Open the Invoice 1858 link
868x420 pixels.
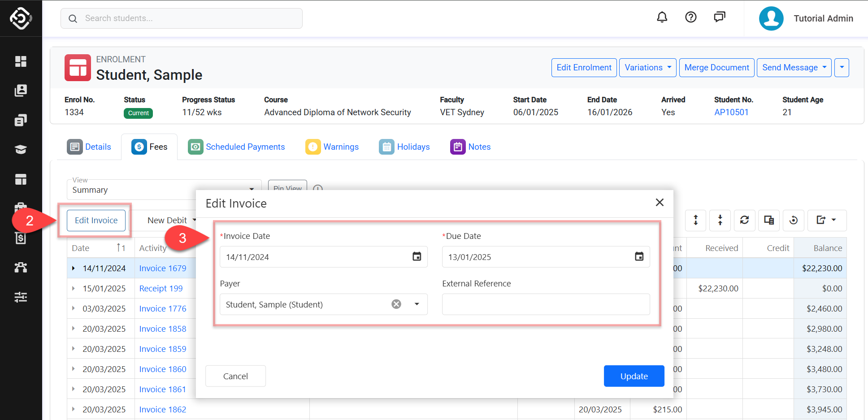coord(163,329)
